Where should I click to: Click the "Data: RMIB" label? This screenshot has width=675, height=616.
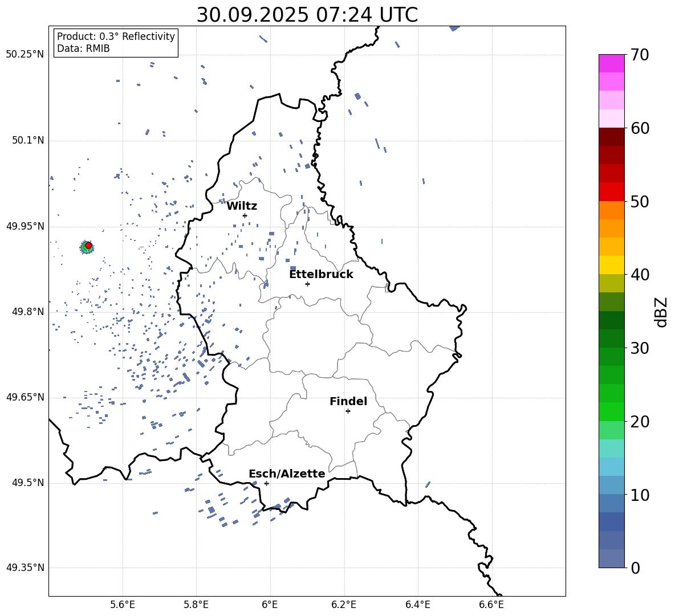coord(83,48)
